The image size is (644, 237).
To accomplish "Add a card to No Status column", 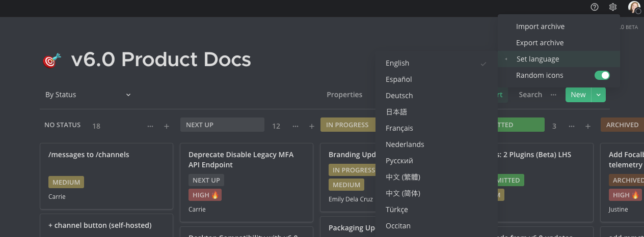I will 167,126.
